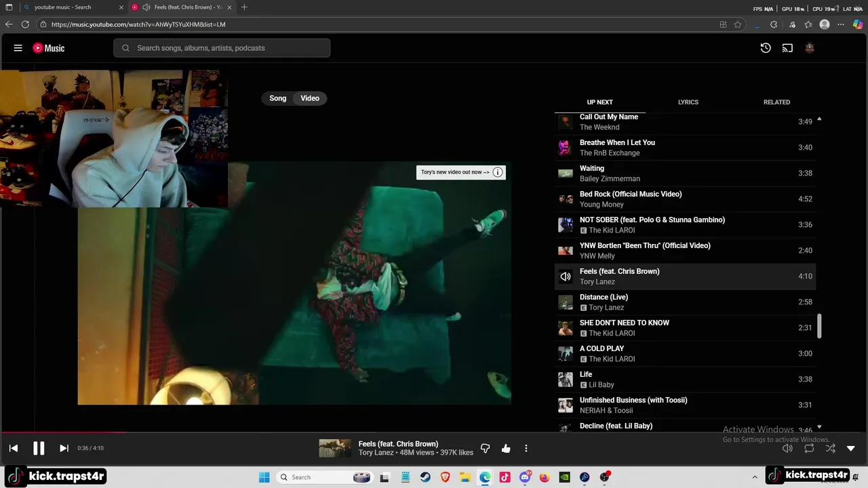The width and height of the screenshot is (868, 488).
Task: Open the three-dot action menu in player bar
Action: pos(526,448)
